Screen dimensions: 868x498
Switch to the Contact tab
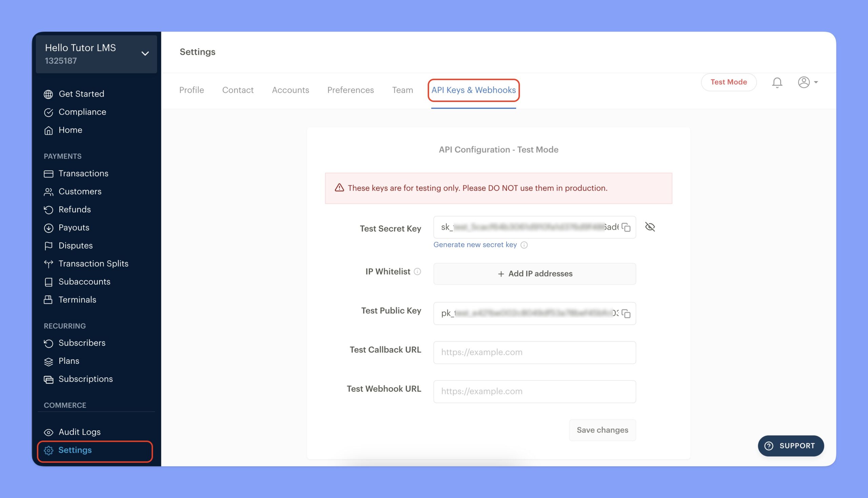238,90
